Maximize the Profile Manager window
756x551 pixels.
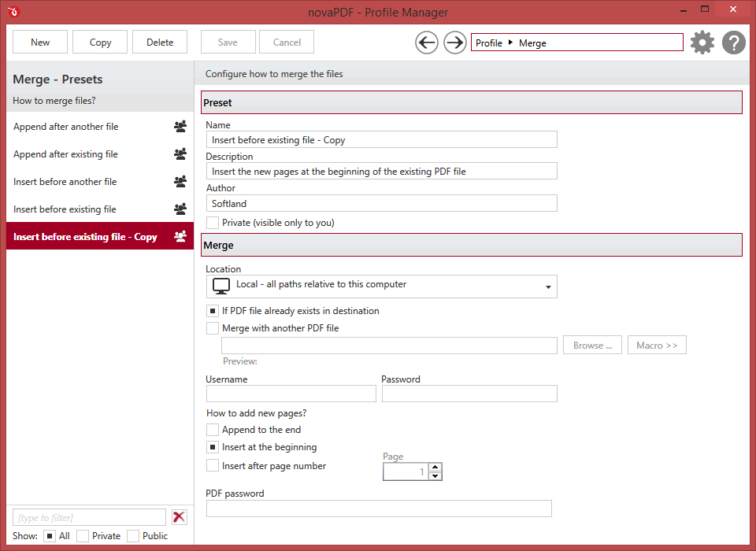click(705, 9)
